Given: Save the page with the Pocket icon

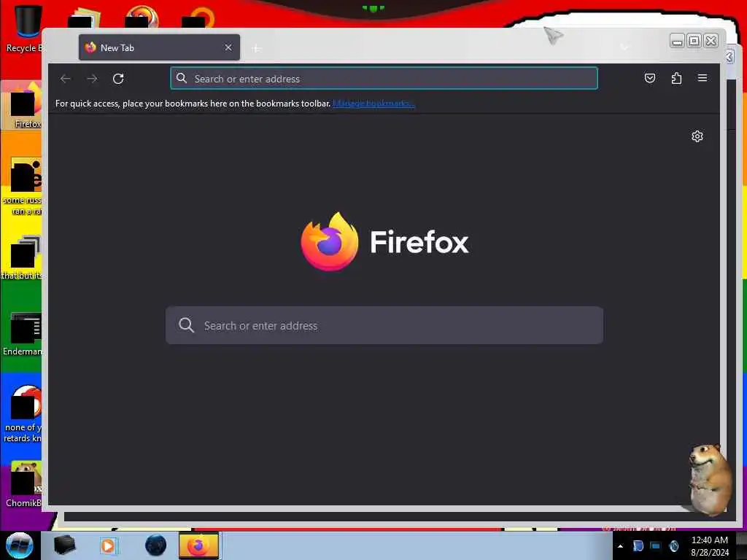Looking at the screenshot, I should tap(650, 78).
